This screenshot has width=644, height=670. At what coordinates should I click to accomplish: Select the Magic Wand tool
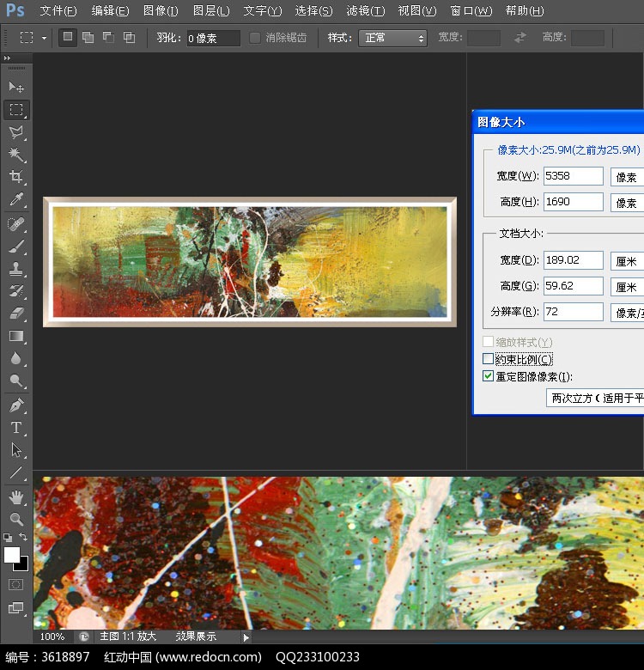click(16, 155)
